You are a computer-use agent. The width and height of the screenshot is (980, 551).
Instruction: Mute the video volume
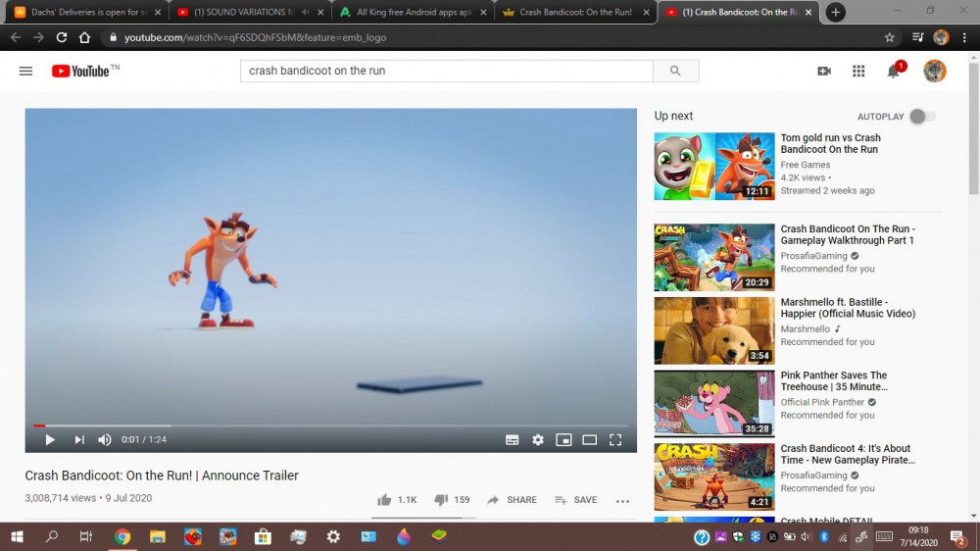click(x=105, y=439)
